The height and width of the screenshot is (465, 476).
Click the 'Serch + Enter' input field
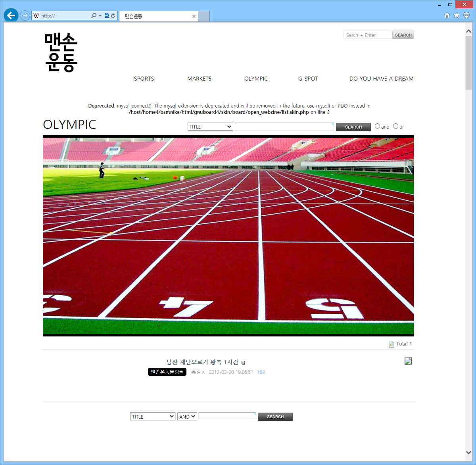click(x=367, y=35)
